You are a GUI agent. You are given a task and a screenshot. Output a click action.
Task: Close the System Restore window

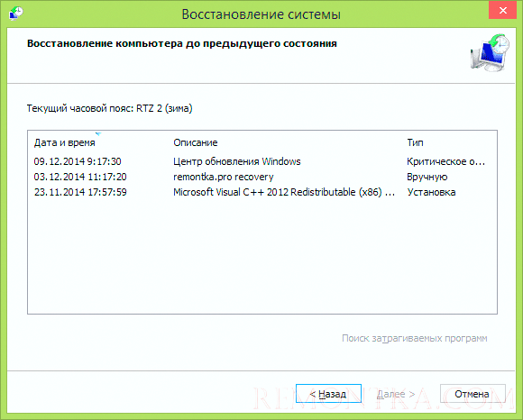click(502, 10)
